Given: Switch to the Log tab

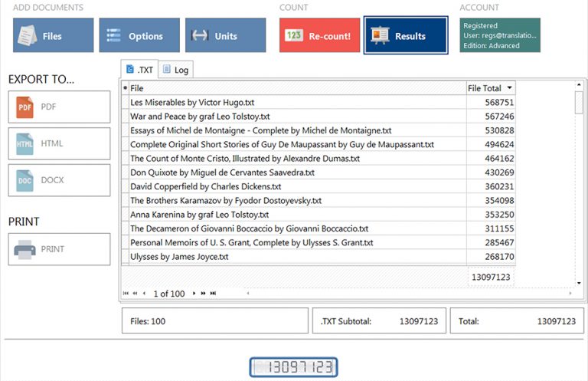Looking at the screenshot, I should 175,70.
